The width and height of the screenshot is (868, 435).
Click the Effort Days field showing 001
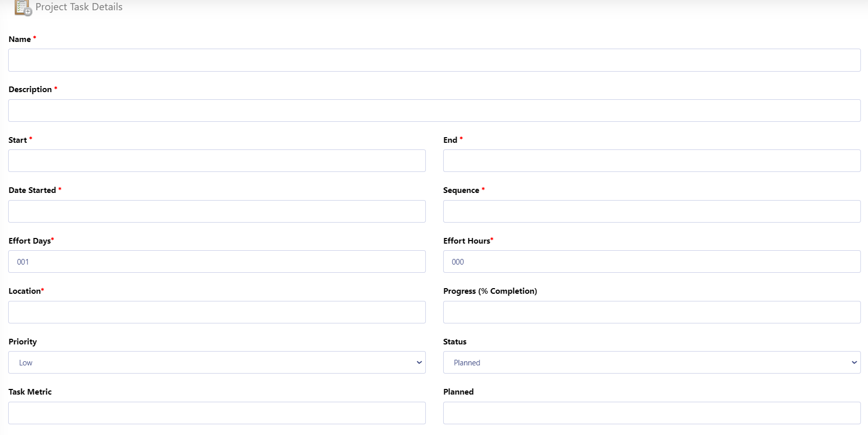point(217,262)
